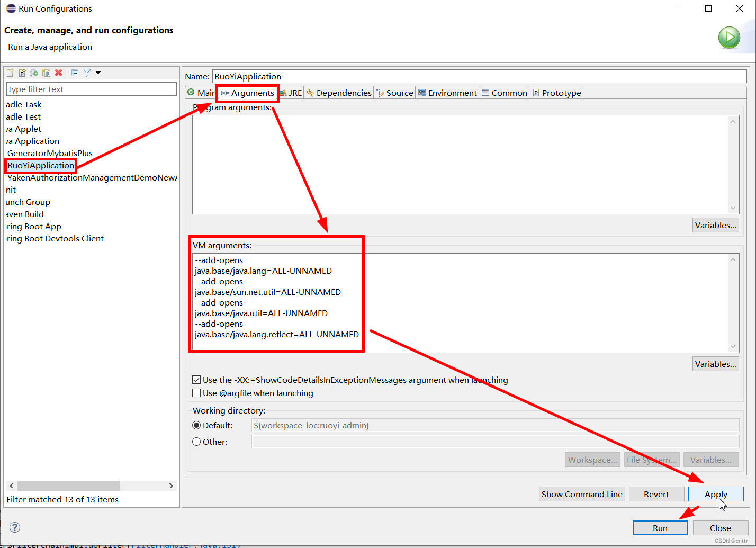756x548 pixels.
Task: Uncheck ShowCodeDetailsInExceptionMessages argument option
Action: [x=196, y=380]
